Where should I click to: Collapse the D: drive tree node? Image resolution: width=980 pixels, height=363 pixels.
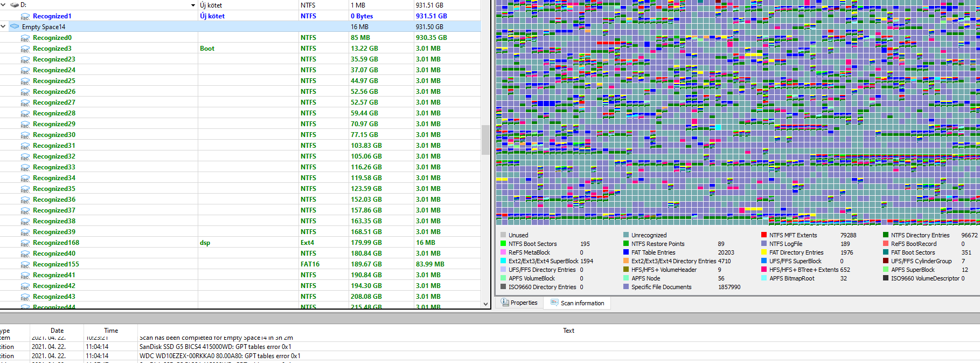pos(4,5)
